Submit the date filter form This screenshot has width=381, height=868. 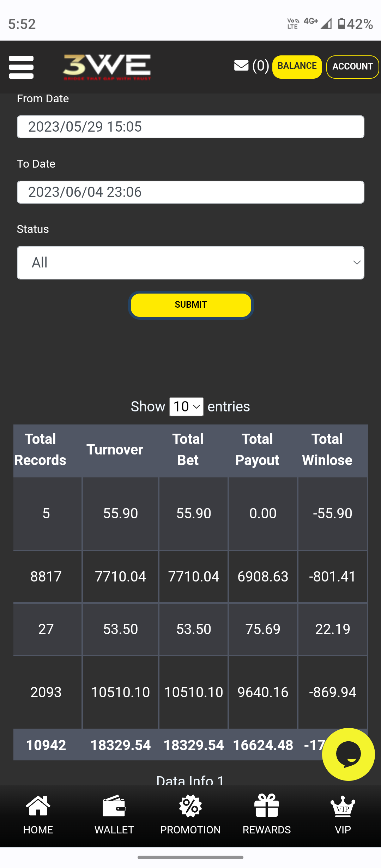pos(191,305)
